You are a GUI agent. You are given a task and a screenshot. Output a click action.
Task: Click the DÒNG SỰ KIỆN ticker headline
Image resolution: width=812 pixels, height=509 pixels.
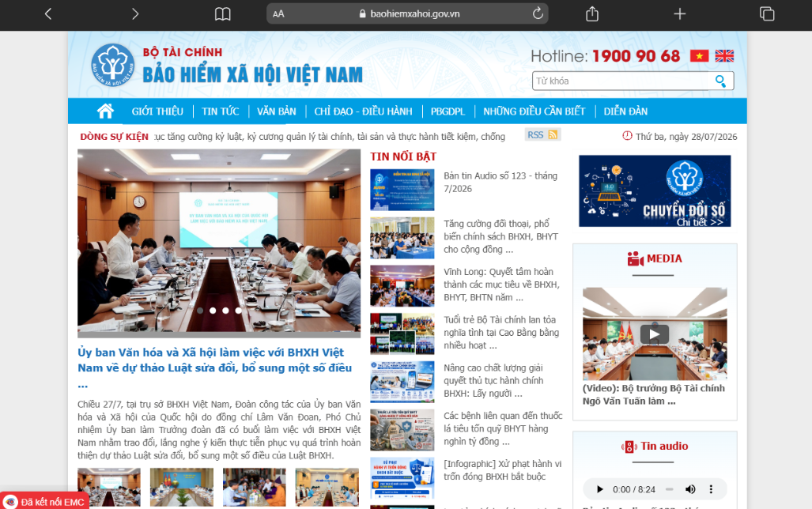(x=330, y=137)
